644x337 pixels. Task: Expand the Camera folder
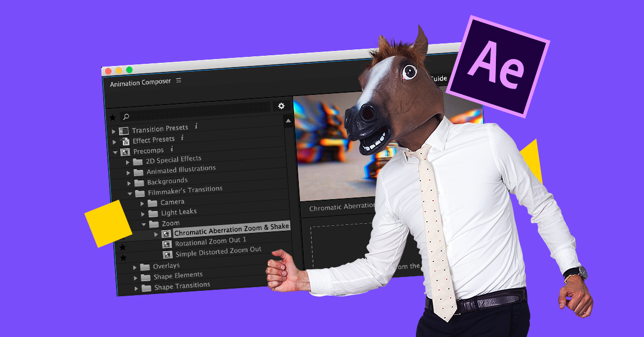(142, 203)
